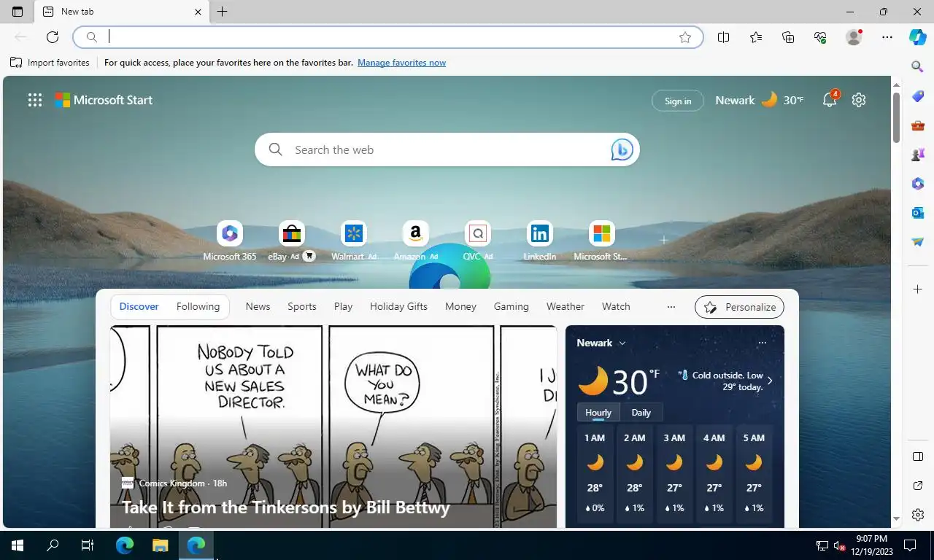934x560 pixels.
Task: Open the Holiday Gifts category tab
Action: click(398, 307)
